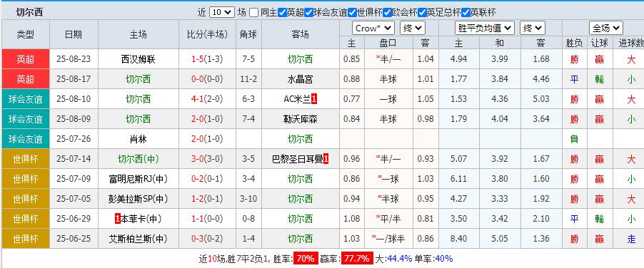Click the 40% odd rate value
This screenshot has width=644, height=268.
coord(443,259)
